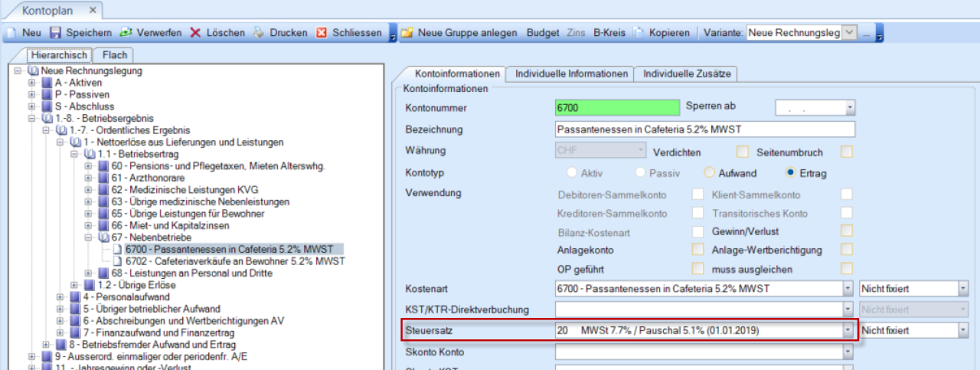
Task: Open the Währung CHF dropdown
Action: pyautogui.click(x=641, y=151)
